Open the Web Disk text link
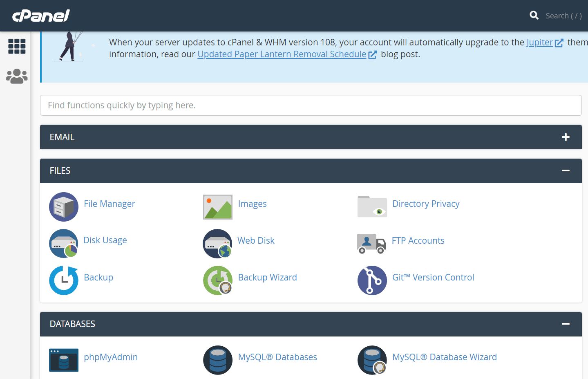The image size is (588, 379). pyautogui.click(x=256, y=240)
